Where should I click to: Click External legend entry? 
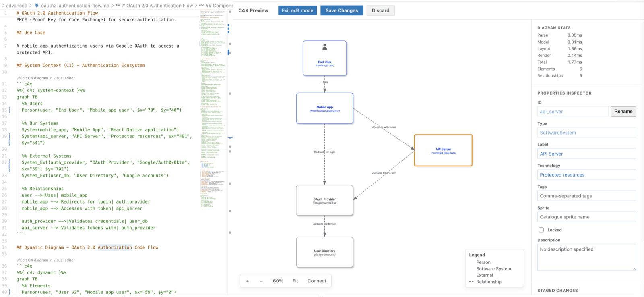[485, 276]
